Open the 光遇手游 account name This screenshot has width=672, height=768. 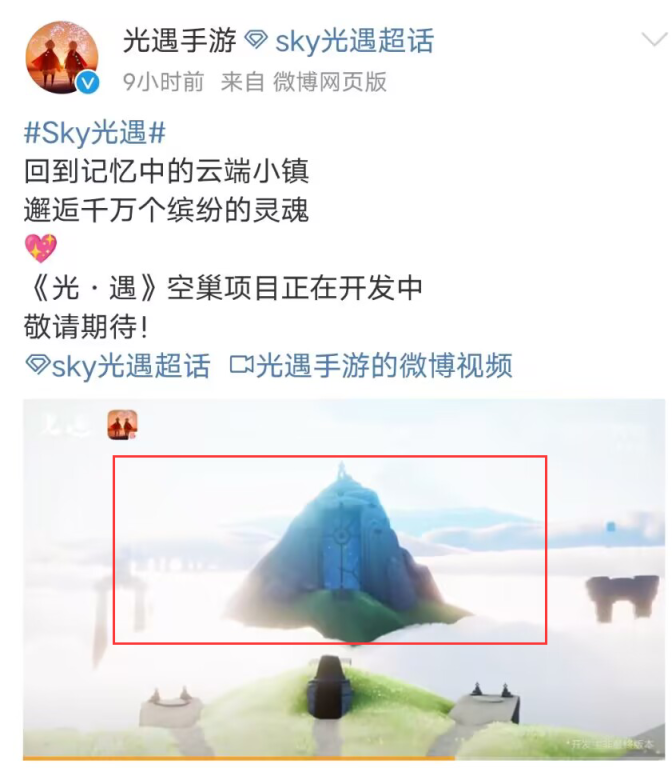point(179,40)
